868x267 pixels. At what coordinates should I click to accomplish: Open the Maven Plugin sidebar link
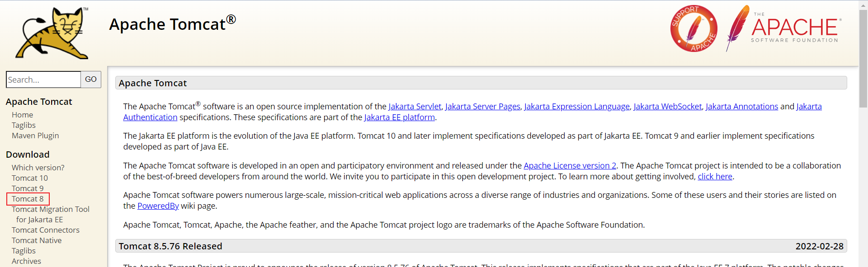pos(35,136)
